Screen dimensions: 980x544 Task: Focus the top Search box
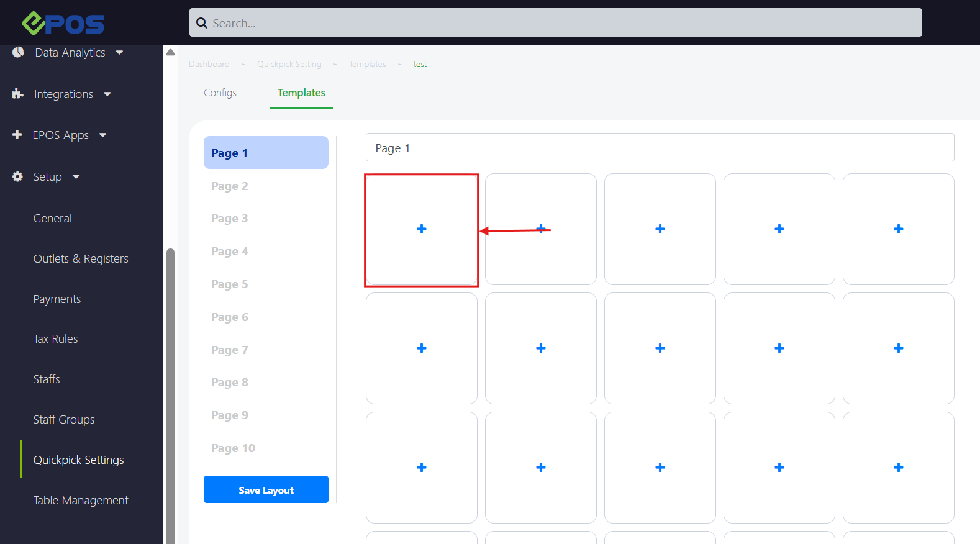point(559,23)
